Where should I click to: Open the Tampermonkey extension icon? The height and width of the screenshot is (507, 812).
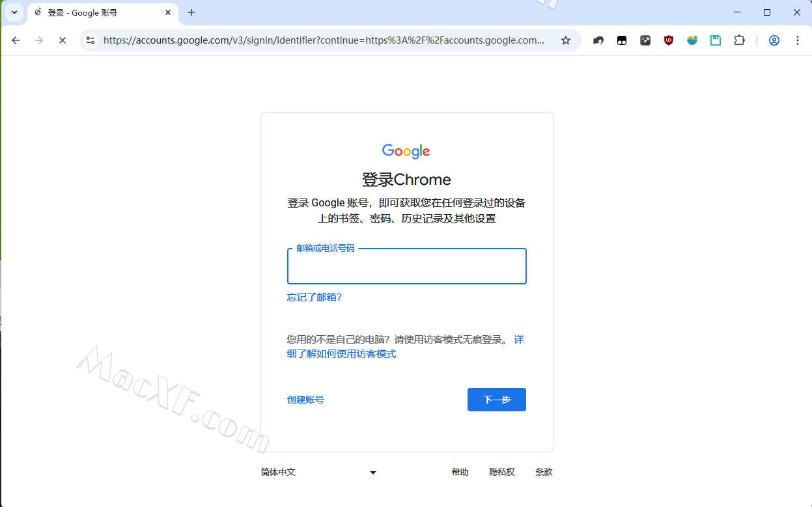point(622,40)
